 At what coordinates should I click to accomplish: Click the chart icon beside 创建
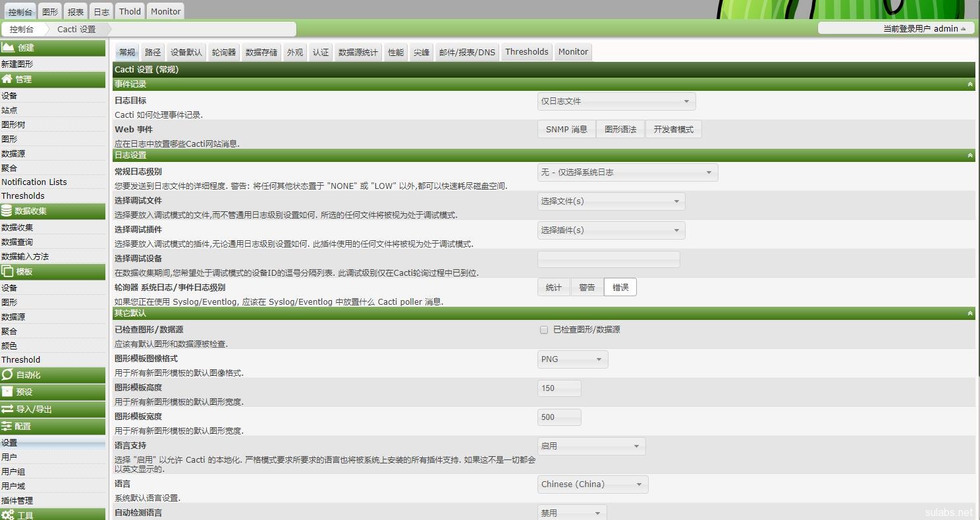pyautogui.click(x=8, y=47)
